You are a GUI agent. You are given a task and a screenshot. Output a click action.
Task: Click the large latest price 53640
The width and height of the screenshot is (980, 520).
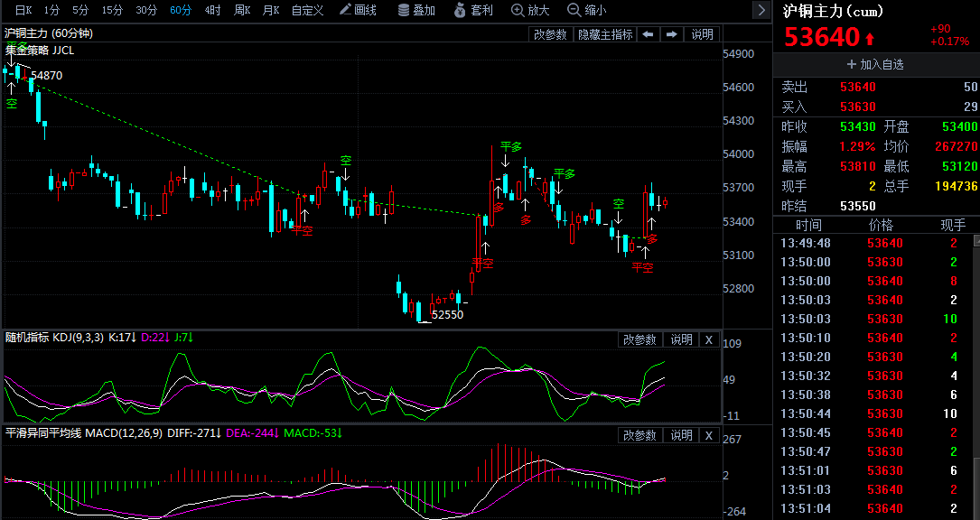tap(822, 38)
